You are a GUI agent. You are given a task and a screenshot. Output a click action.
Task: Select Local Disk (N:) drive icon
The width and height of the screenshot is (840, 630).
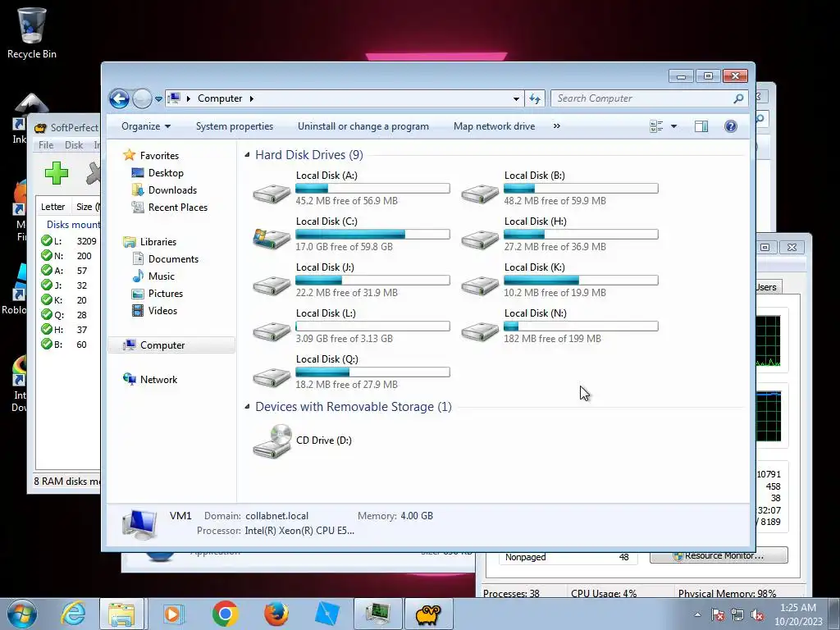coord(480,331)
